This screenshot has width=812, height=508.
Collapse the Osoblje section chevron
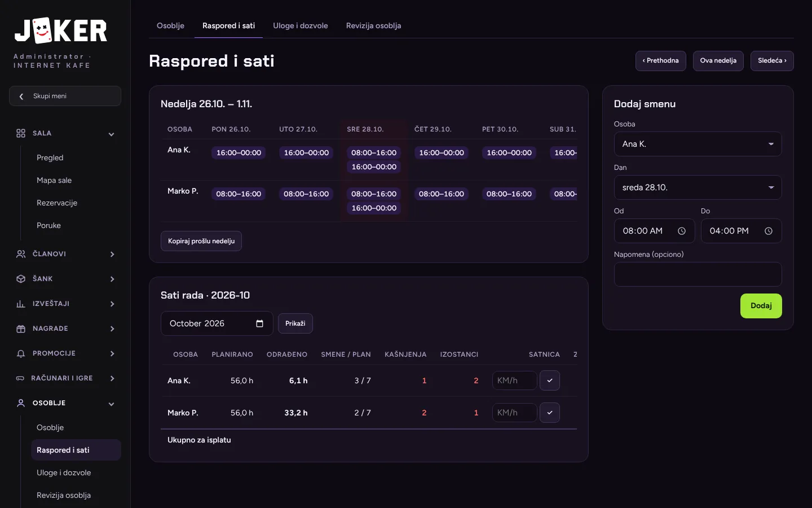pyautogui.click(x=112, y=404)
